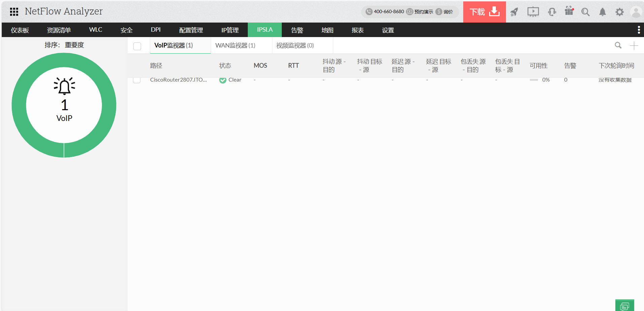Open the DPI menu item
Image resolution: width=644 pixels, height=311 pixels.
click(156, 30)
